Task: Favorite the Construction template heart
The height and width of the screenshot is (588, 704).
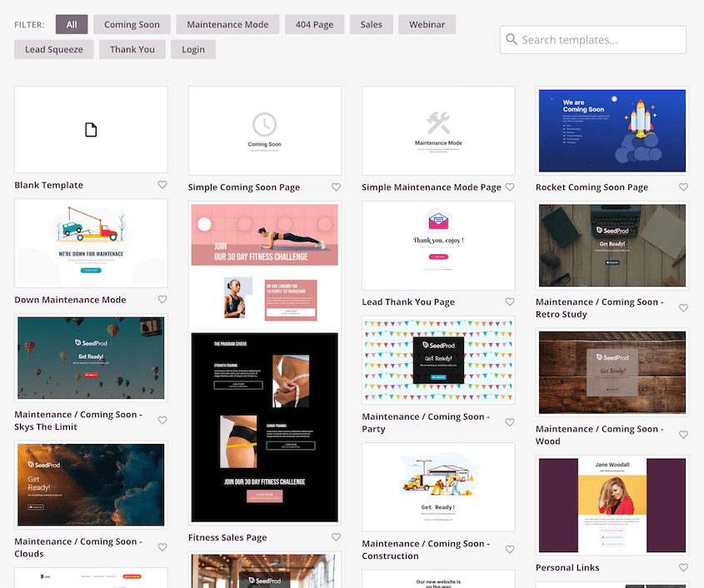Action: (510, 549)
